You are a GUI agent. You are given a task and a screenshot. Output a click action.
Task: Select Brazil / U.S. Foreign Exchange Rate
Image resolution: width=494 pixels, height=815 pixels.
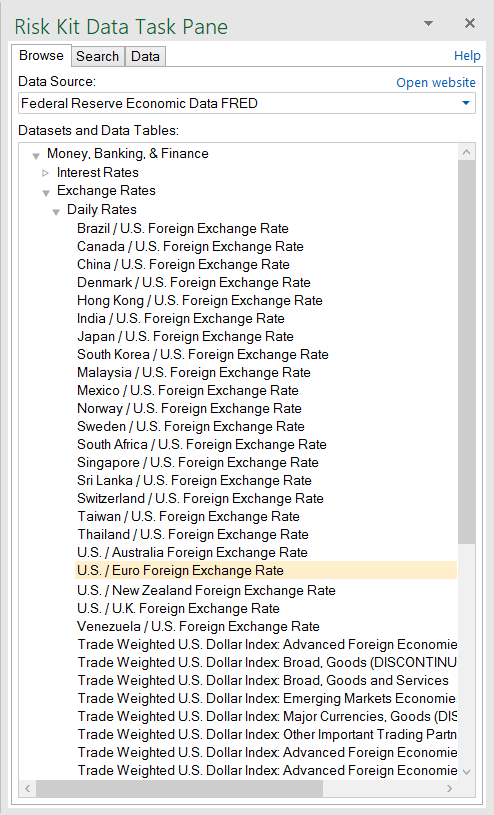coord(183,228)
